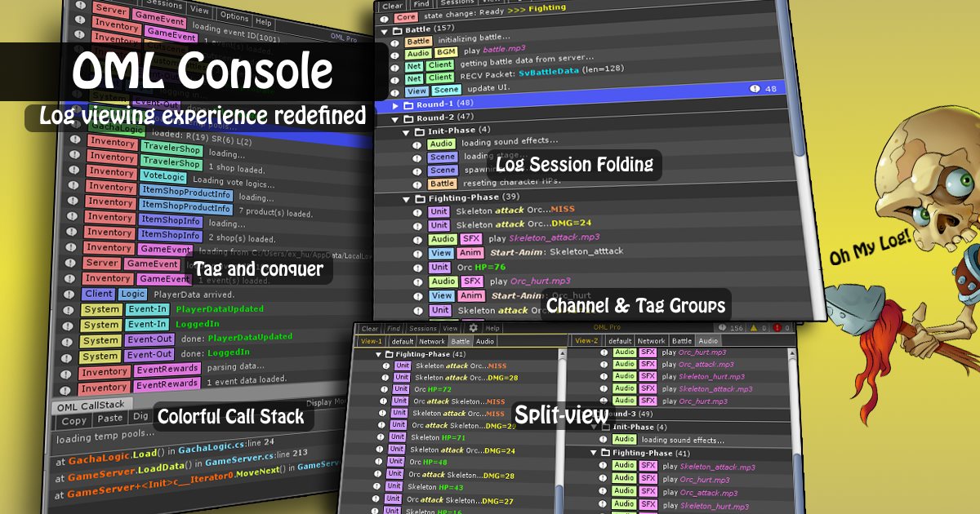This screenshot has height=514, width=980.
Task: Select the Core tag chip on the state change entry
Action: pyautogui.click(x=405, y=16)
